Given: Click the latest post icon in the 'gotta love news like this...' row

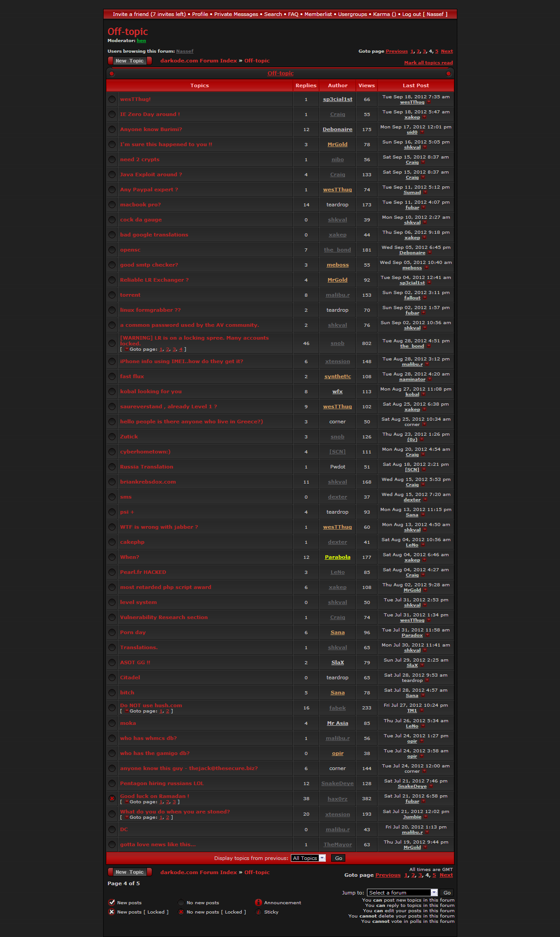Looking at the screenshot, I should (425, 848).
